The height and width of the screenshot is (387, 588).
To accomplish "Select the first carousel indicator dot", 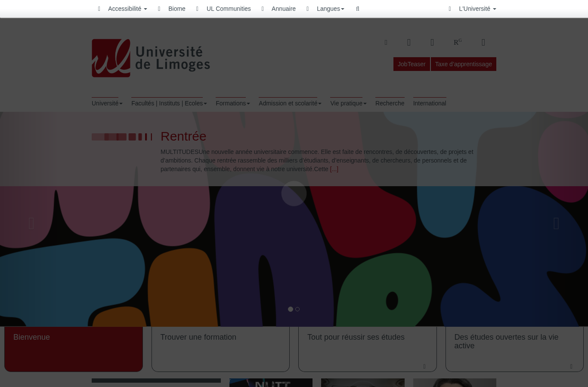I will pos(291,309).
